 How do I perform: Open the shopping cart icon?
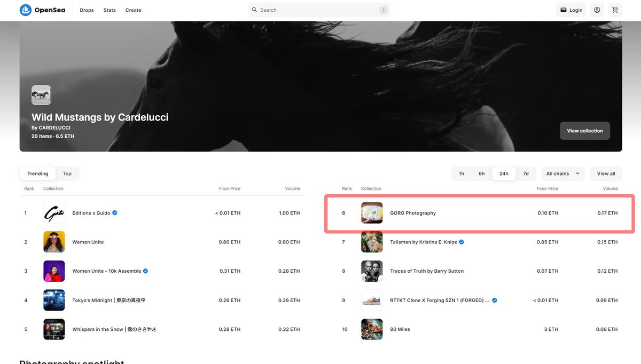[x=615, y=10]
